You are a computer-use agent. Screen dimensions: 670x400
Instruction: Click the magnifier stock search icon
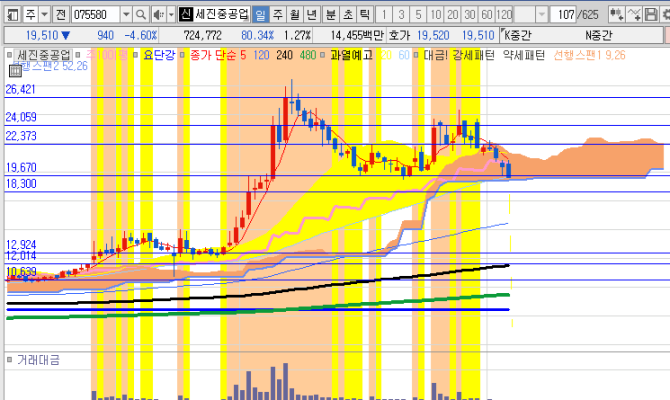[x=141, y=16]
